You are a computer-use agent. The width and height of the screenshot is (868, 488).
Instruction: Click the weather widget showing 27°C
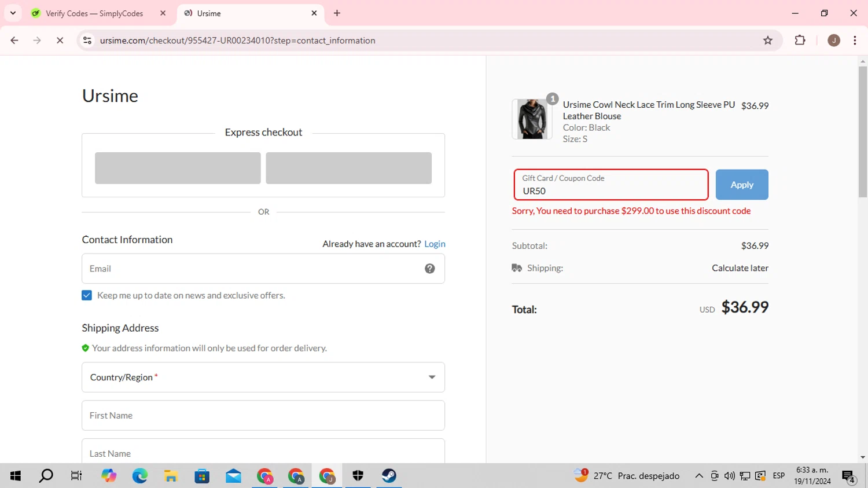coord(627,476)
